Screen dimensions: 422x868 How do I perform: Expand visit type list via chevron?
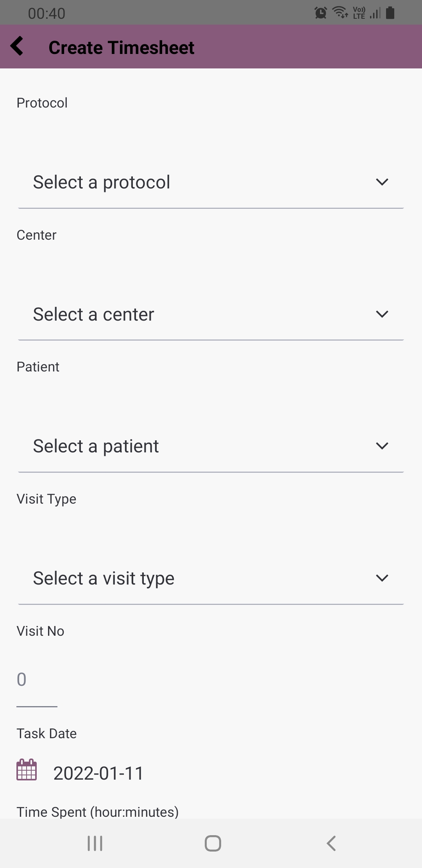pos(382,578)
